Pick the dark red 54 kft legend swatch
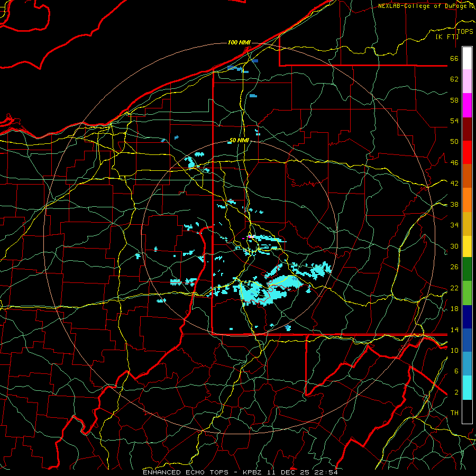This screenshot has height=476, width=476. (x=467, y=129)
